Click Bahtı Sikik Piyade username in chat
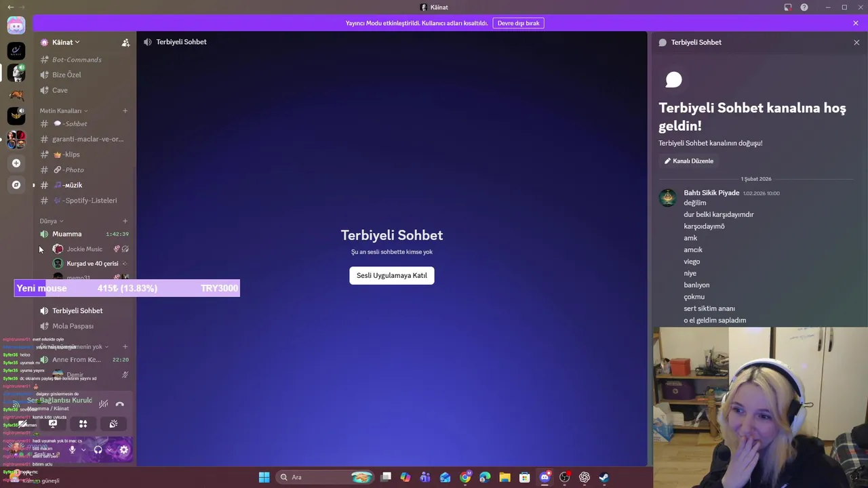 (711, 192)
